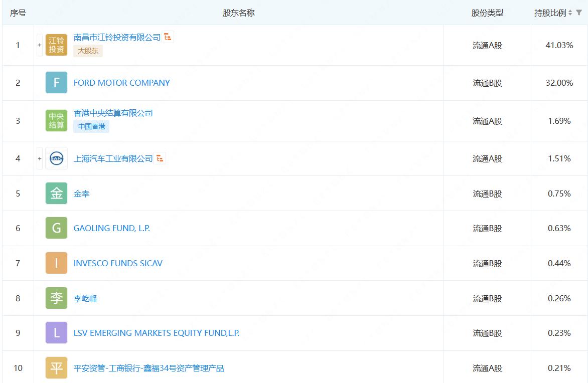Select the 32.00% holding value
This screenshot has height=383, width=588.
pos(559,83)
